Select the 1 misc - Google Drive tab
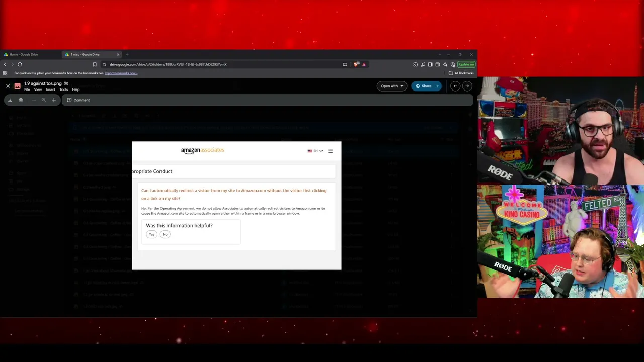644x362 pixels. pos(92,54)
